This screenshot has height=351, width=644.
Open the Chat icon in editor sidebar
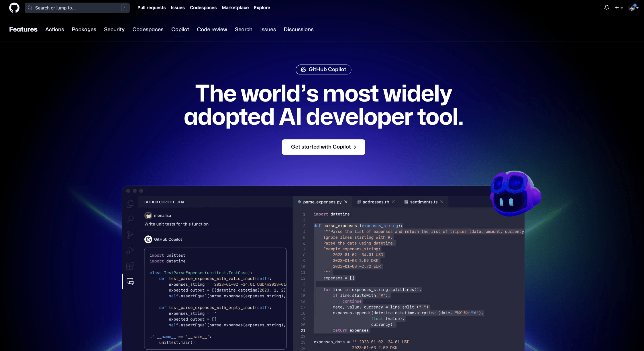[130, 282]
